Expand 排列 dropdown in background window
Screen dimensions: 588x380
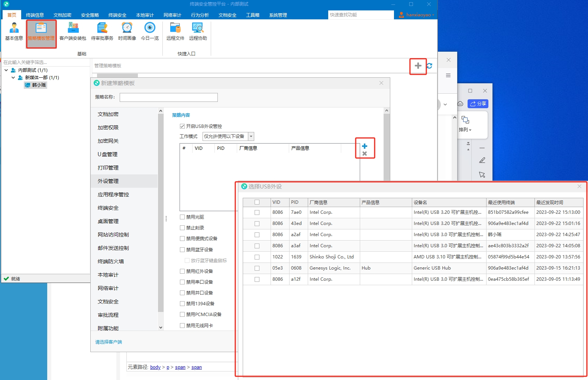(x=470, y=130)
